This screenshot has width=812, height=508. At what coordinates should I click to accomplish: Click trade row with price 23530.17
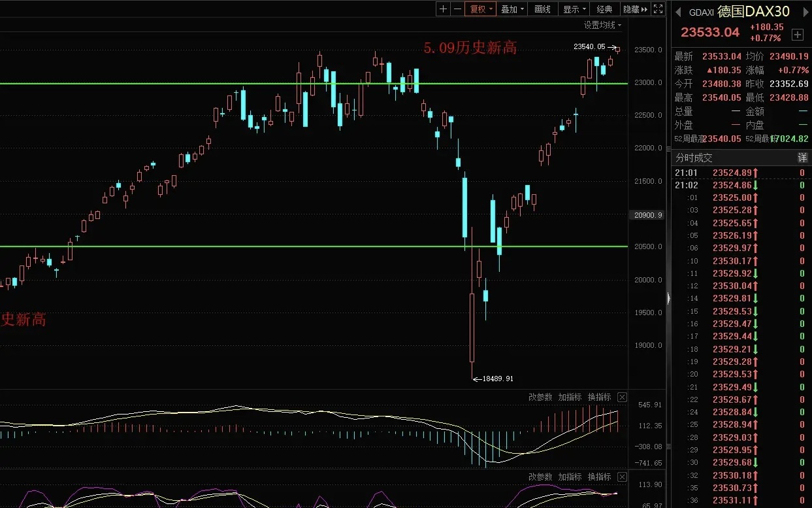[x=741, y=261]
